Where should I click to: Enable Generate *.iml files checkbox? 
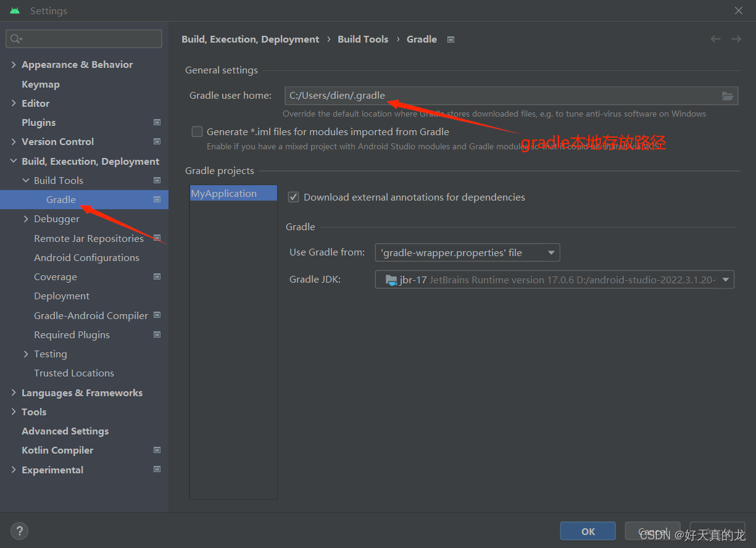pyautogui.click(x=197, y=131)
